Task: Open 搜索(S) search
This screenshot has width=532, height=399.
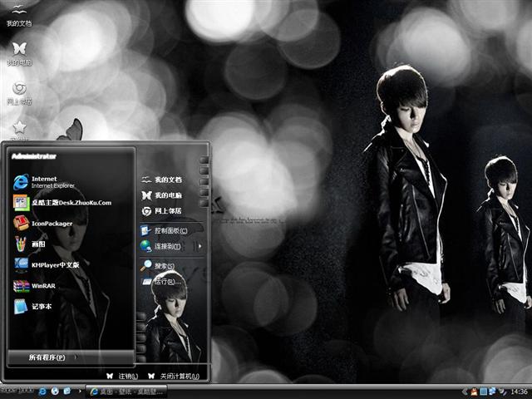Action: pos(158,266)
